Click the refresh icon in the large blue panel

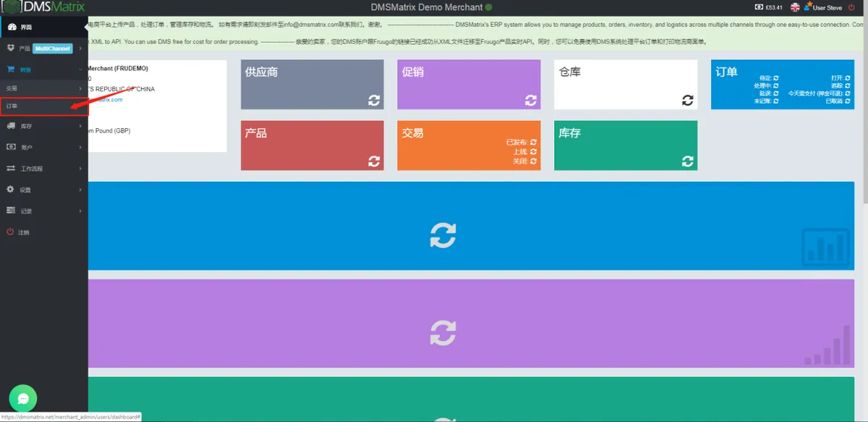pyautogui.click(x=443, y=235)
